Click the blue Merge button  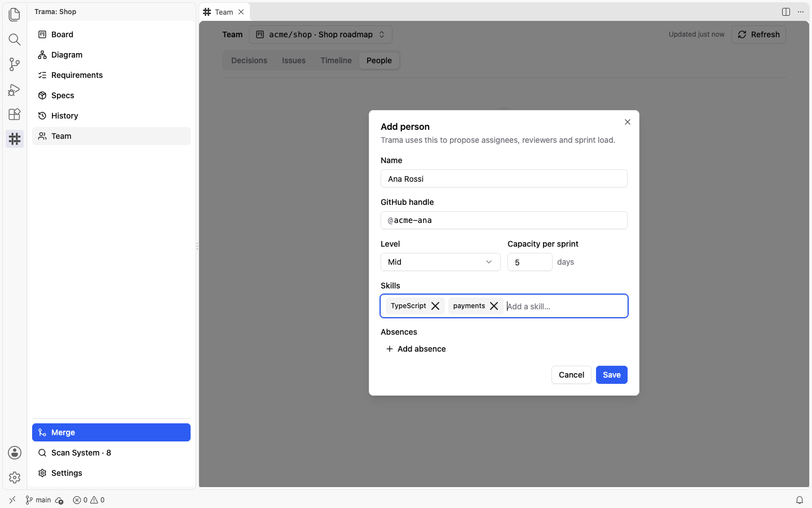[111, 432]
